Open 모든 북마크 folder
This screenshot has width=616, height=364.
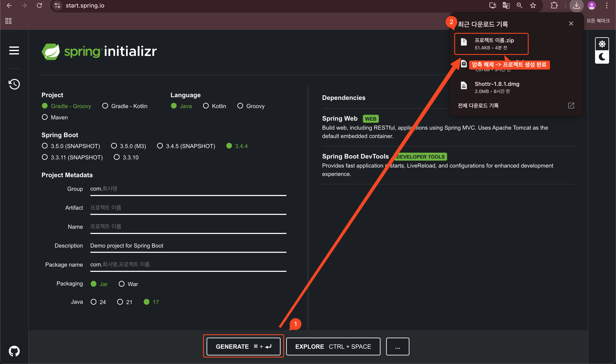pos(598,21)
